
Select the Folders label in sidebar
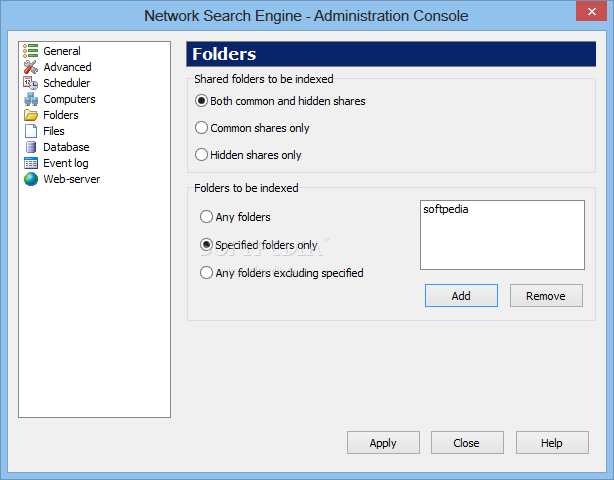point(61,115)
